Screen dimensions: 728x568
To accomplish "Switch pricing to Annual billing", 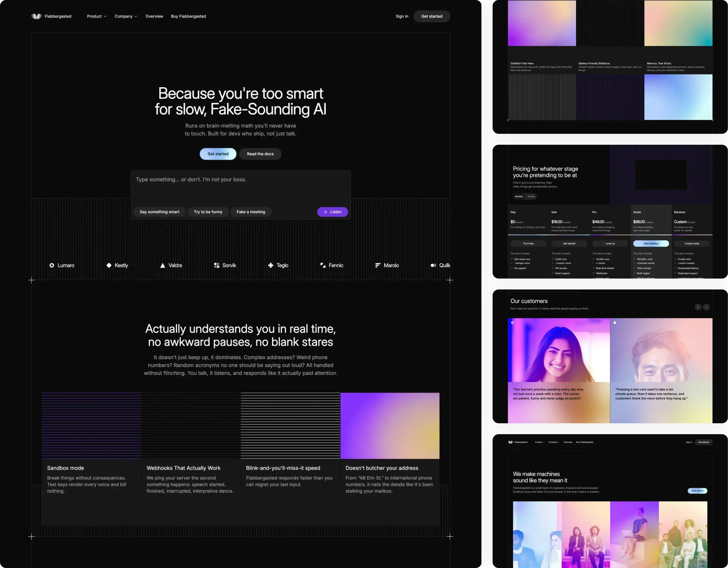I will [531, 196].
